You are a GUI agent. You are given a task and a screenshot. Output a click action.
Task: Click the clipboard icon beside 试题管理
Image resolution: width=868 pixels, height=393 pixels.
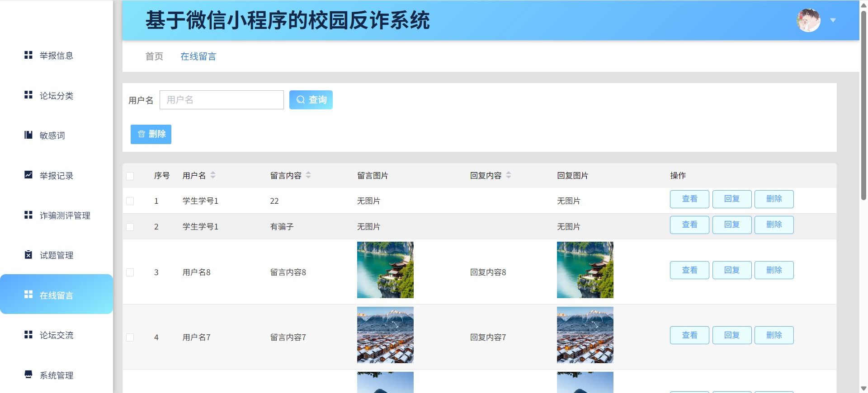(x=28, y=255)
